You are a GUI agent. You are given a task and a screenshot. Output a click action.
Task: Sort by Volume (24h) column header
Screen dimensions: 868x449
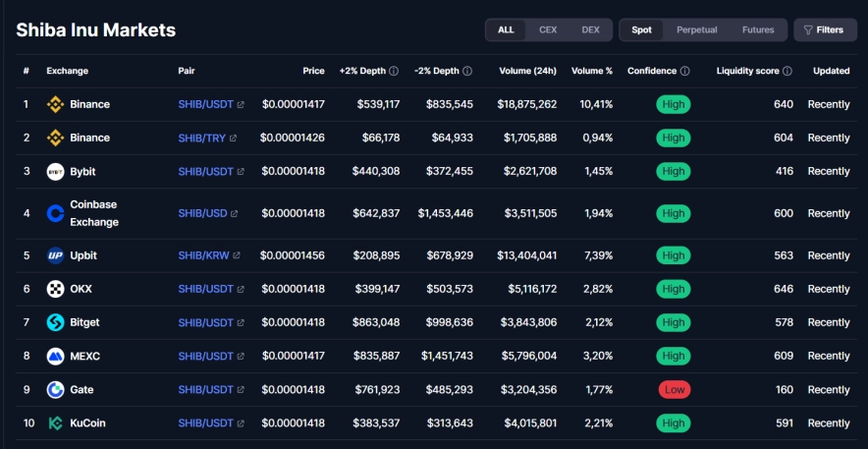coord(529,71)
